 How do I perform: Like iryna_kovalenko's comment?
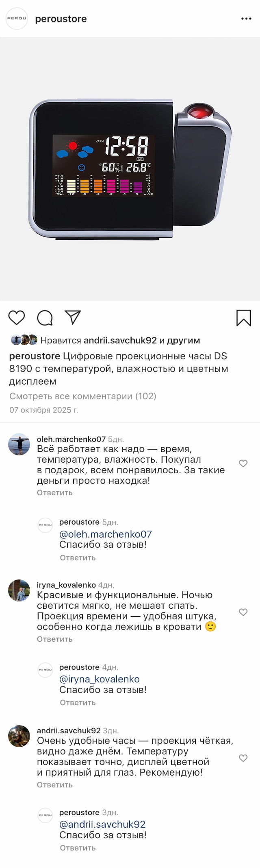coord(243,612)
